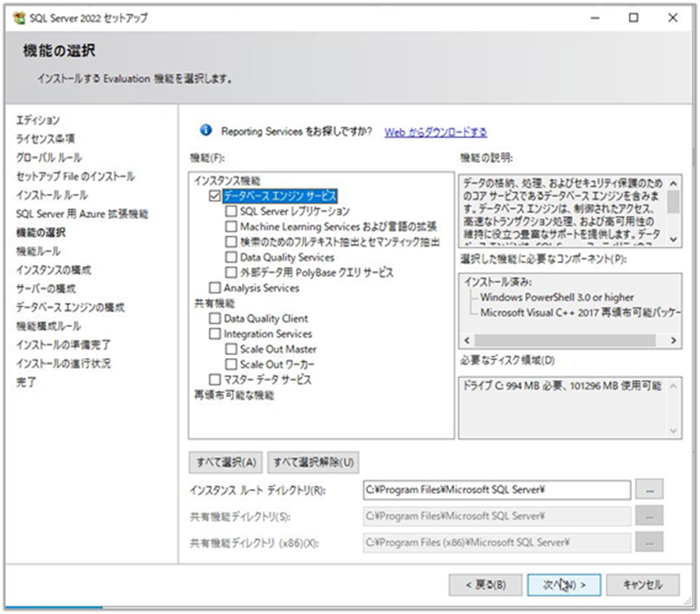The image size is (700, 614).
Task: Click the 共有機能ディレクトリ(S) path field
Action: coord(497,517)
